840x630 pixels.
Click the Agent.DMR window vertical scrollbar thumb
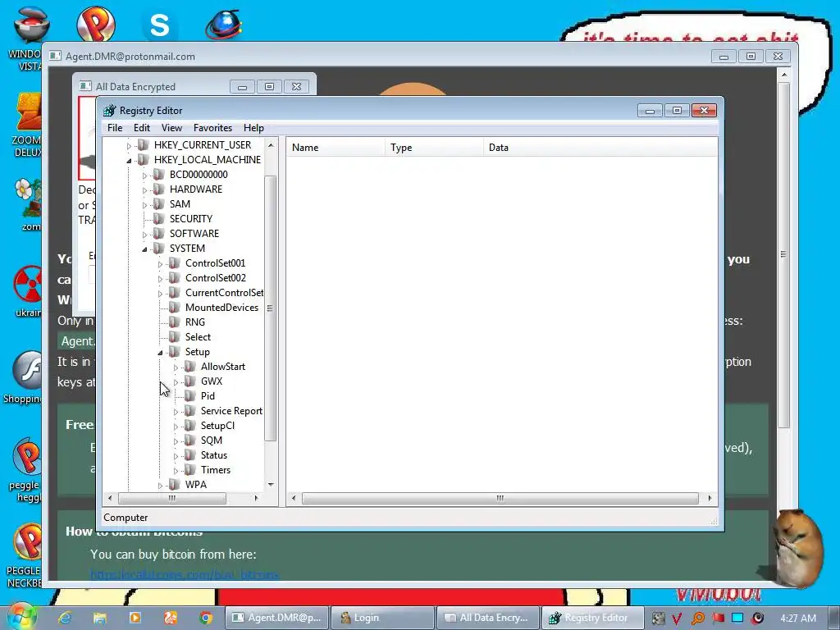pos(783,254)
